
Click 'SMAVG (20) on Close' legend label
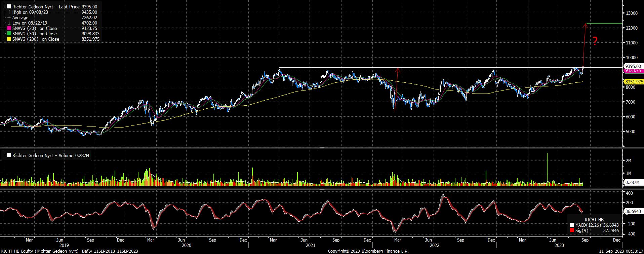[x=35, y=28]
